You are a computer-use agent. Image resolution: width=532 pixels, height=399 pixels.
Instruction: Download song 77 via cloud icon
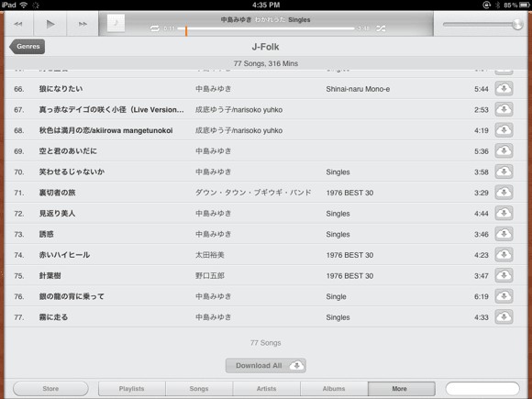(x=504, y=317)
